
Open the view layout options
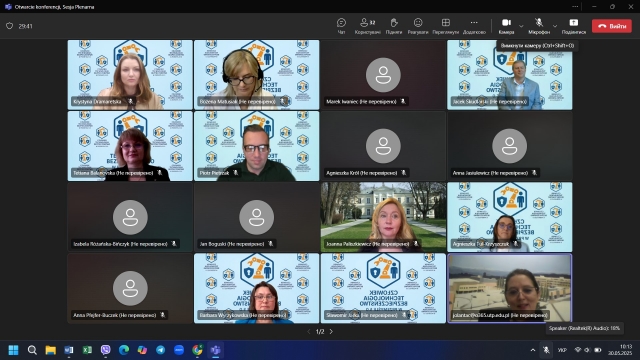tap(446, 26)
